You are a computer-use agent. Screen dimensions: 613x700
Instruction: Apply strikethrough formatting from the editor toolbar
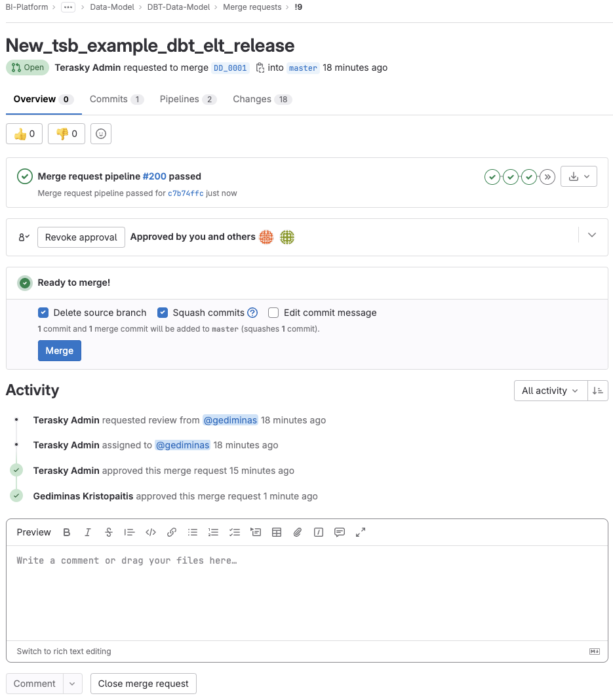(108, 532)
